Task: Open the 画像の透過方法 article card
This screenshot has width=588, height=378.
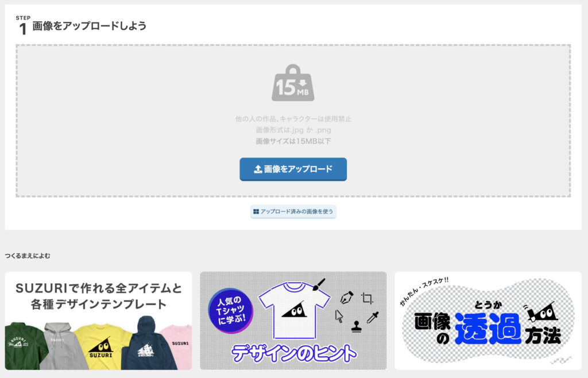Action: [x=488, y=321]
